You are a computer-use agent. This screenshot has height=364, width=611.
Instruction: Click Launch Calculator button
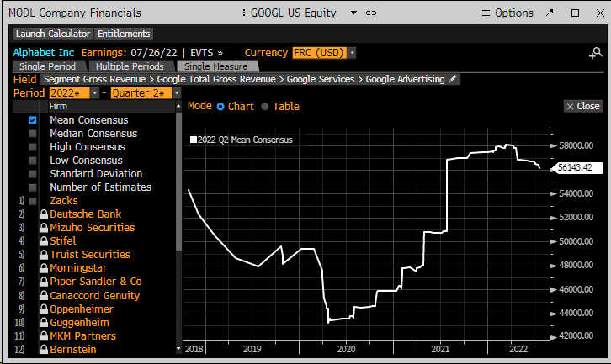pos(53,34)
